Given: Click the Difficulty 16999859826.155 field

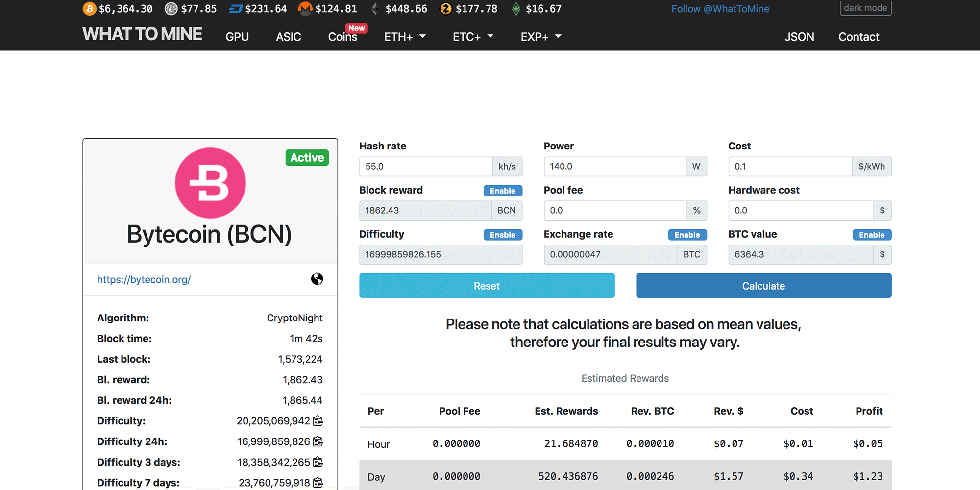Looking at the screenshot, I should pyautogui.click(x=441, y=254).
